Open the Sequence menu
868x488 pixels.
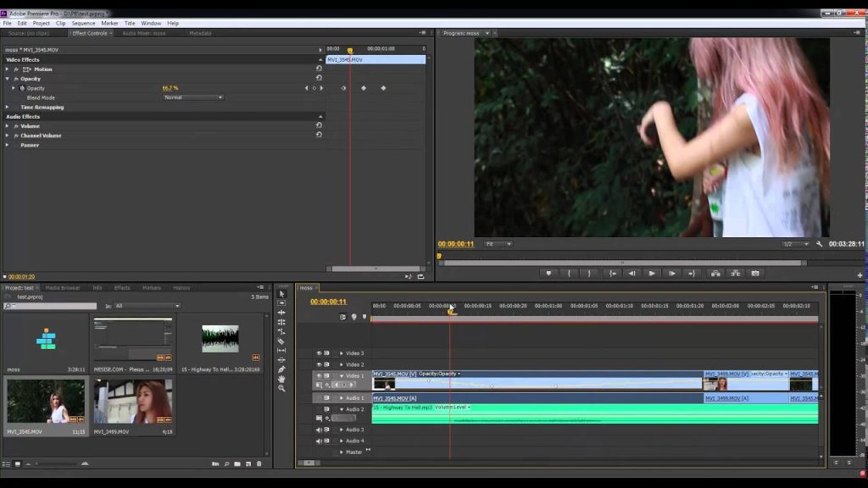pos(83,23)
